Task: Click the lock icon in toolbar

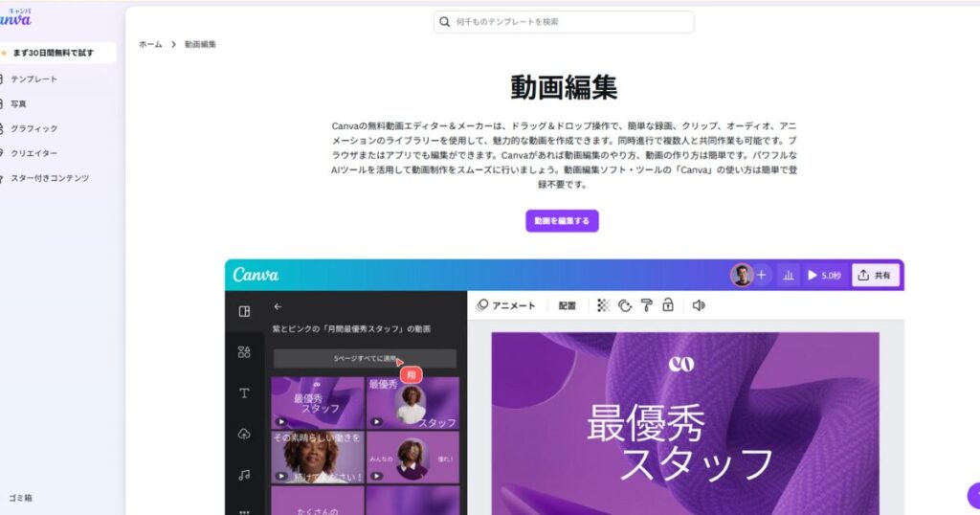Action: click(668, 305)
